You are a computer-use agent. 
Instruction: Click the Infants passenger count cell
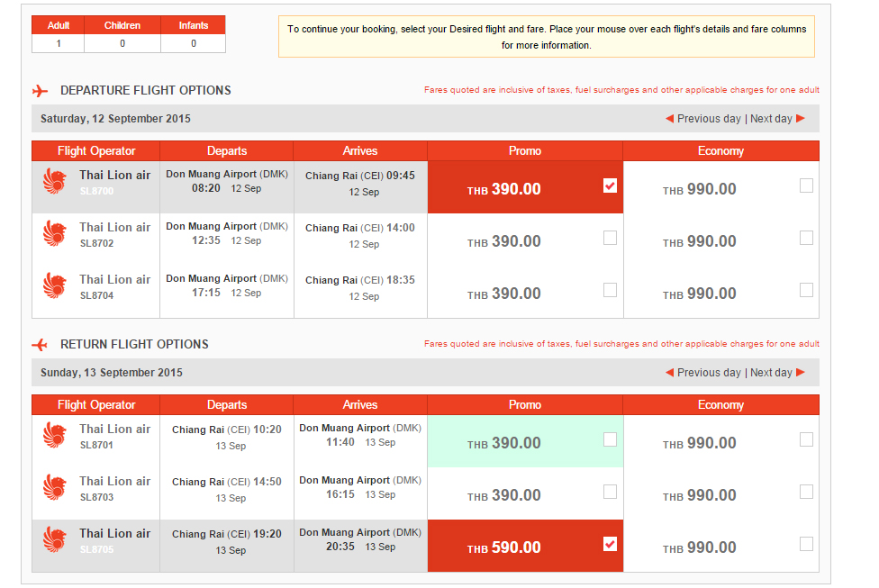click(x=194, y=43)
